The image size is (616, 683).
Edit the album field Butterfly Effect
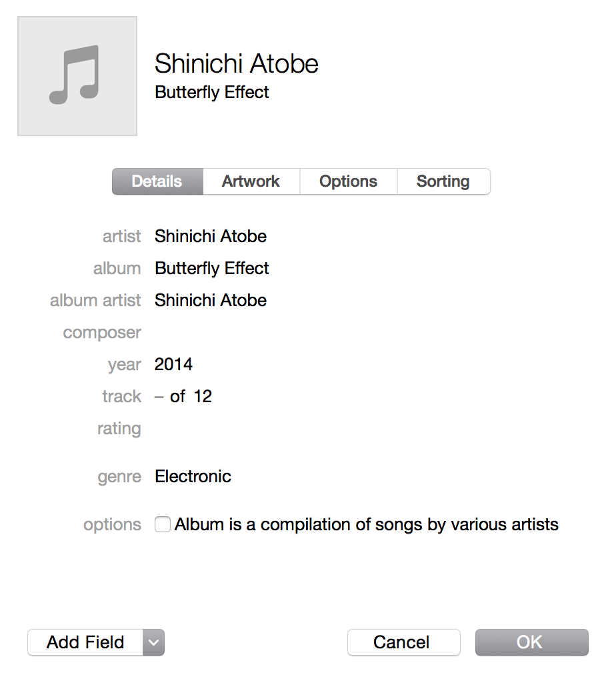[212, 268]
